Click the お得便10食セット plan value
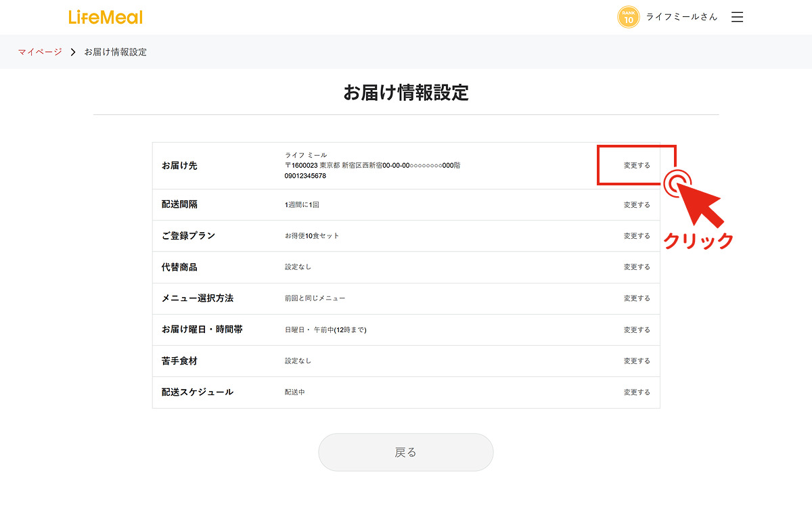Screen dimensions: 812x525 pyautogui.click(x=312, y=236)
